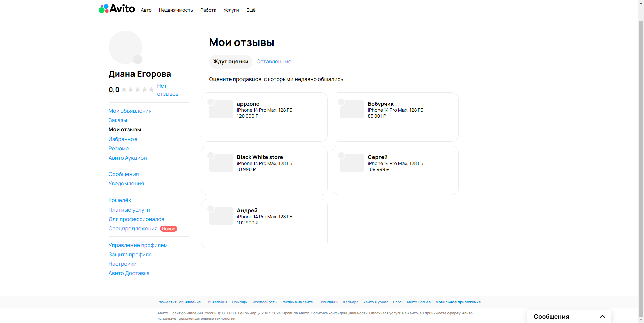Screen dimensions: 644x323
Task: Open Авито Аукцион link
Action: [x=127, y=158]
